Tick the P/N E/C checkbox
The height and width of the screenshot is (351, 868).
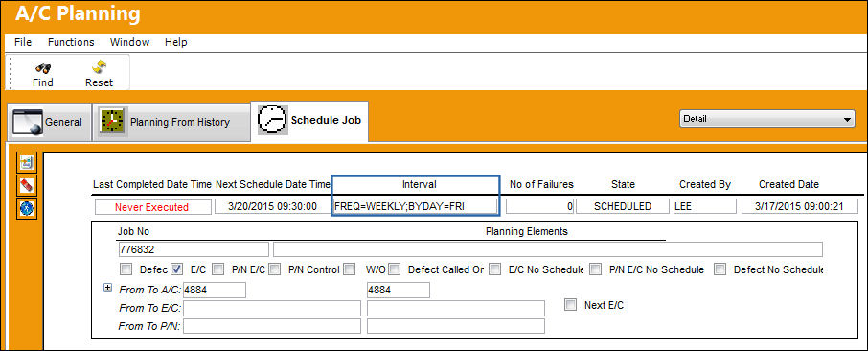tap(218, 269)
